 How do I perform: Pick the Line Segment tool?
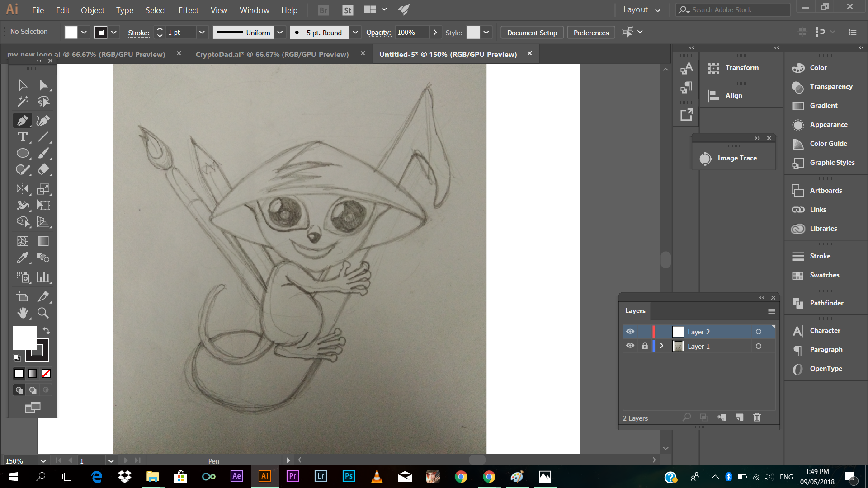(43, 137)
